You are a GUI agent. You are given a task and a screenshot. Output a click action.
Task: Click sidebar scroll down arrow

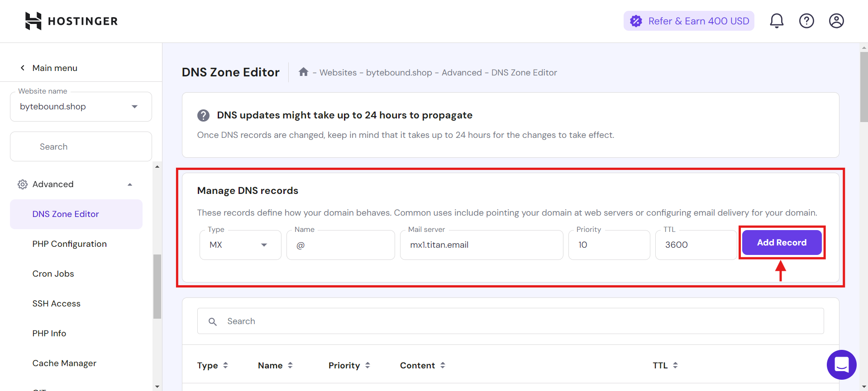coord(157,386)
